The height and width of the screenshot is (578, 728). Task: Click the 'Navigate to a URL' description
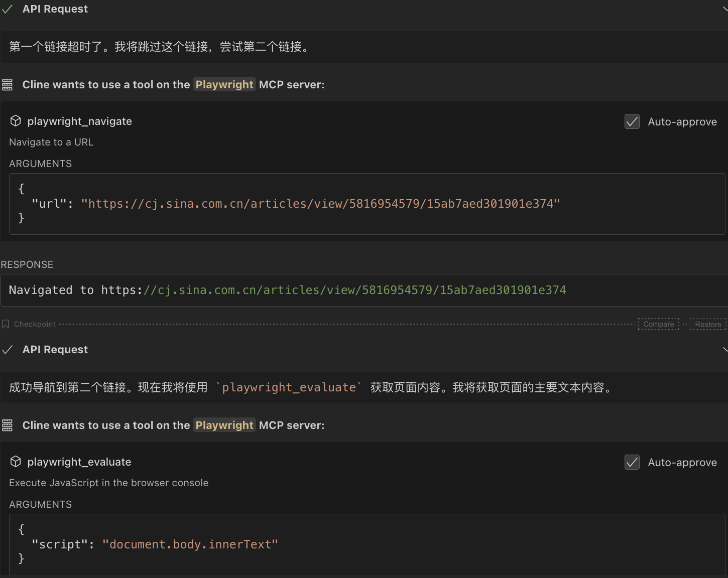(x=51, y=142)
